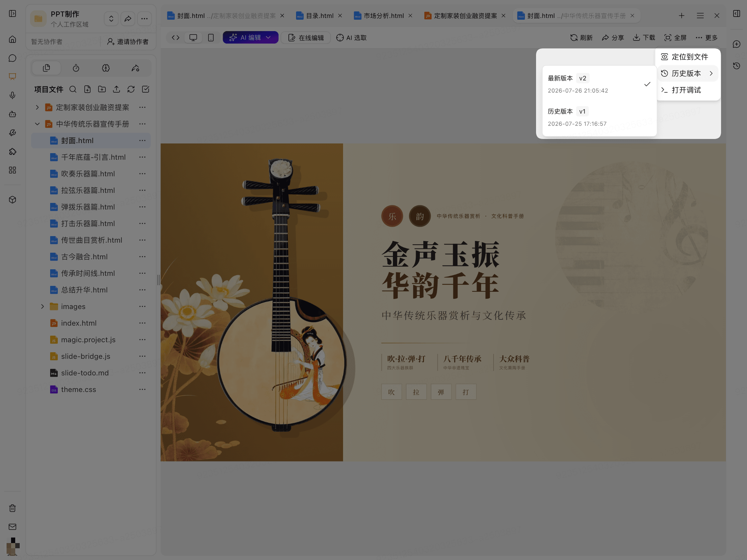
Task: Select the presentation board sidebar icon
Action: (x=12, y=77)
